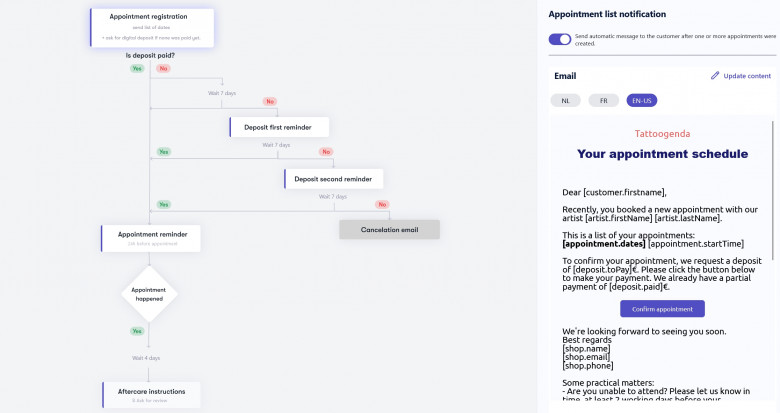Click the pencil icon beside Update content
The image size is (780, 413).
point(715,76)
